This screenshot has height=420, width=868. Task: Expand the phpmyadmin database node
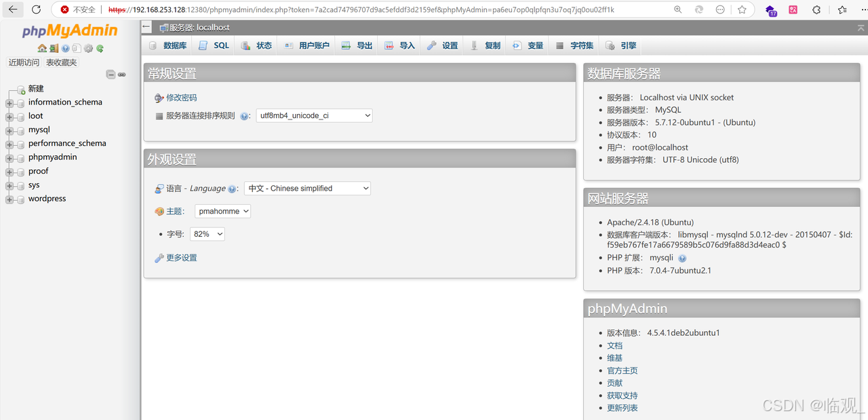(9, 158)
